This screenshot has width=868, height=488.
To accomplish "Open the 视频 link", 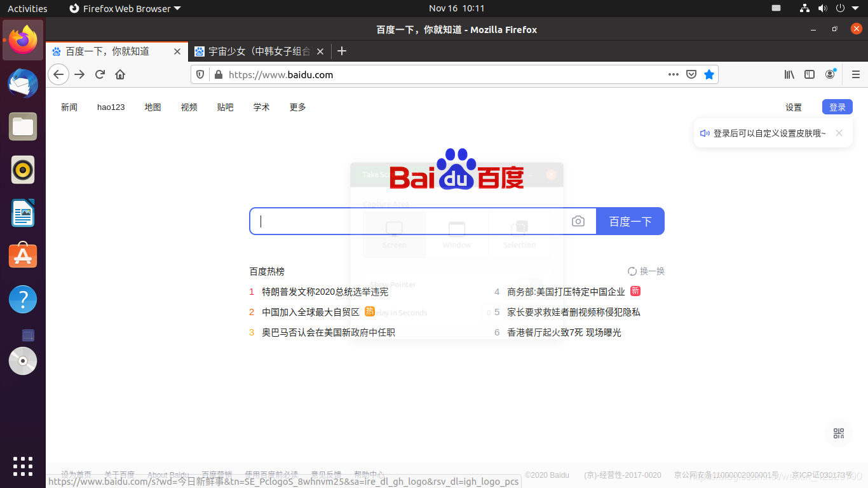I will pyautogui.click(x=189, y=107).
